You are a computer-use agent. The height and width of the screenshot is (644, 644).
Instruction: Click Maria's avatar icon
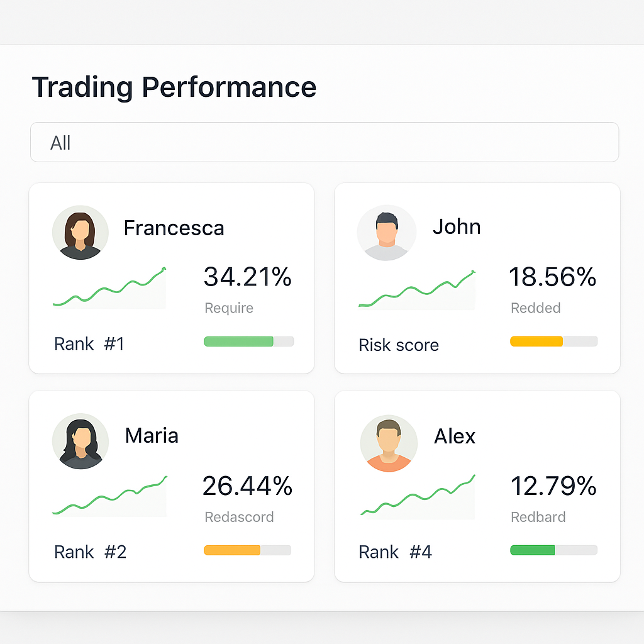(80, 441)
